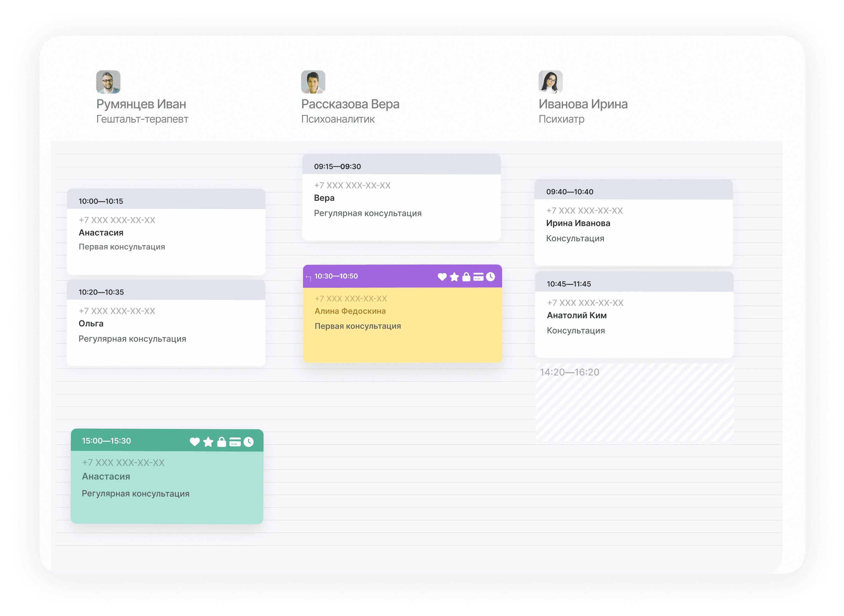Click star icon on 15:00—15:30 card

click(208, 442)
